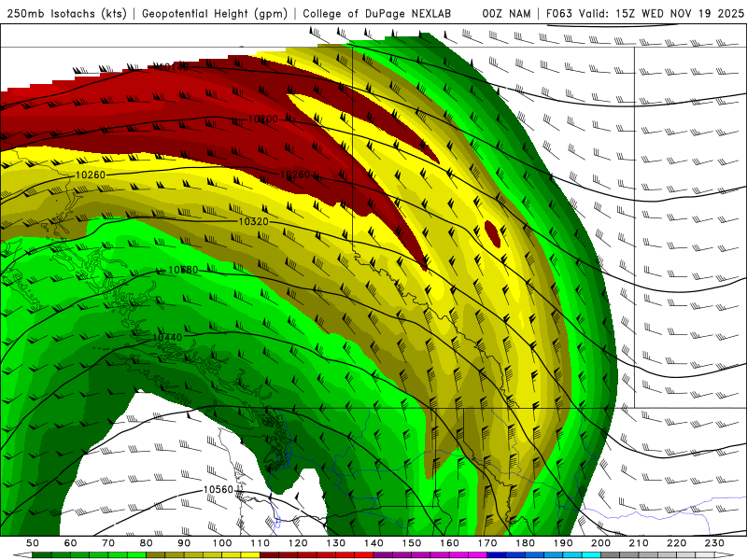Click the 150 value on the color scale
Image resolution: width=747 pixels, height=560 pixels.
pyautogui.click(x=412, y=543)
